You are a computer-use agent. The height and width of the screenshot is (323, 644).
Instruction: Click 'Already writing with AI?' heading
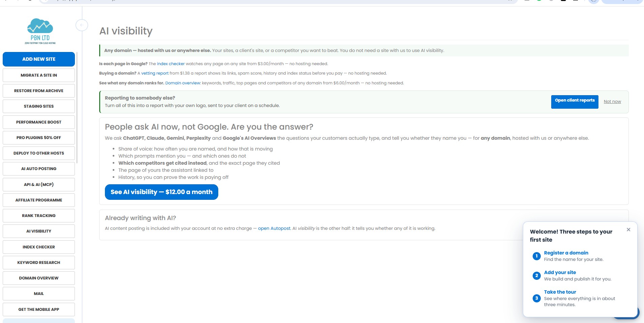[140, 218]
